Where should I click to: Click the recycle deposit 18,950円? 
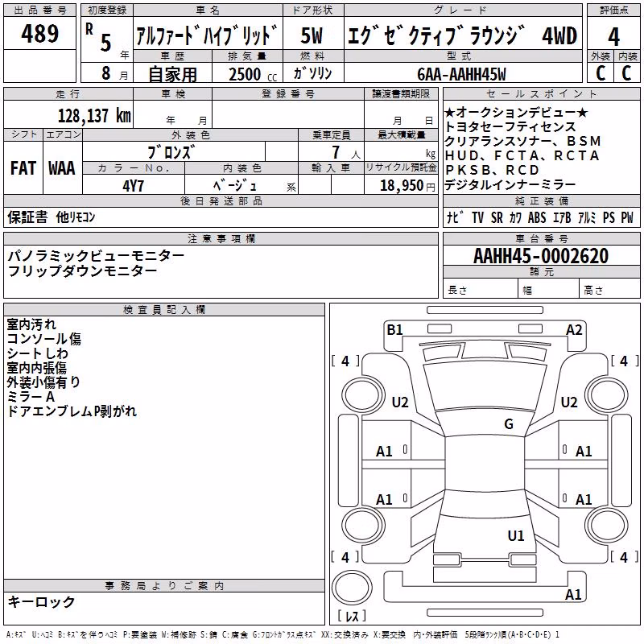click(407, 186)
